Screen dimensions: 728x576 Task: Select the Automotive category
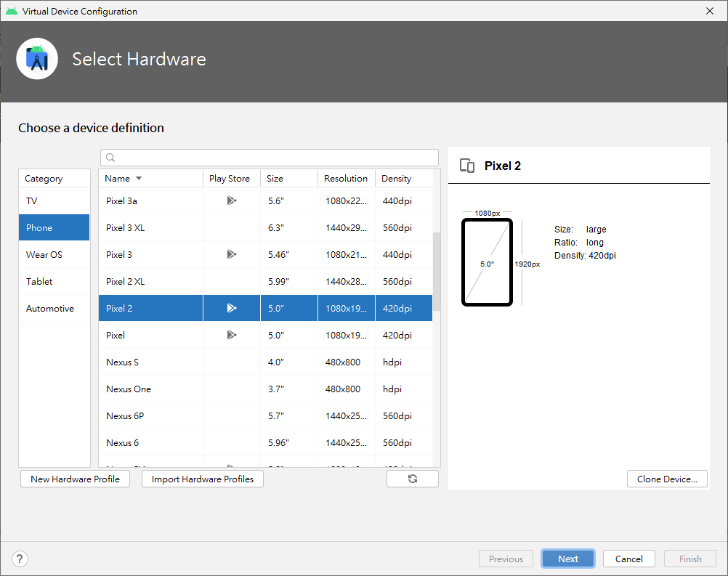point(54,308)
